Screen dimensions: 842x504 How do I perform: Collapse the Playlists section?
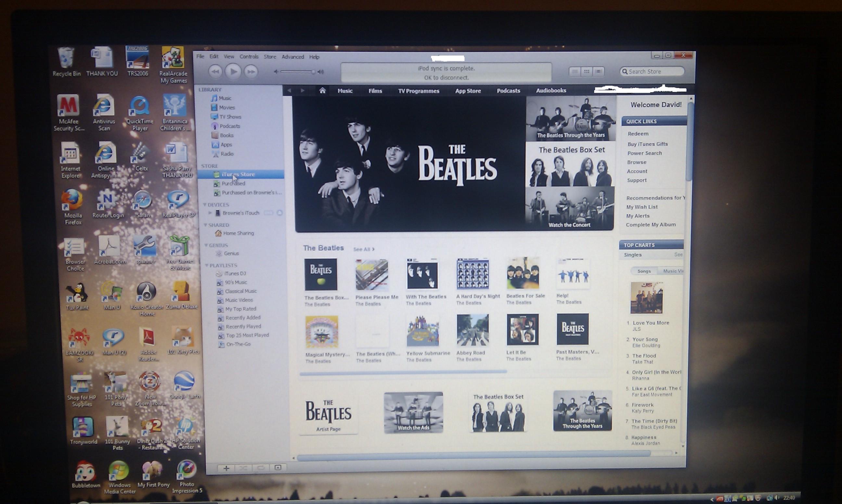[206, 265]
